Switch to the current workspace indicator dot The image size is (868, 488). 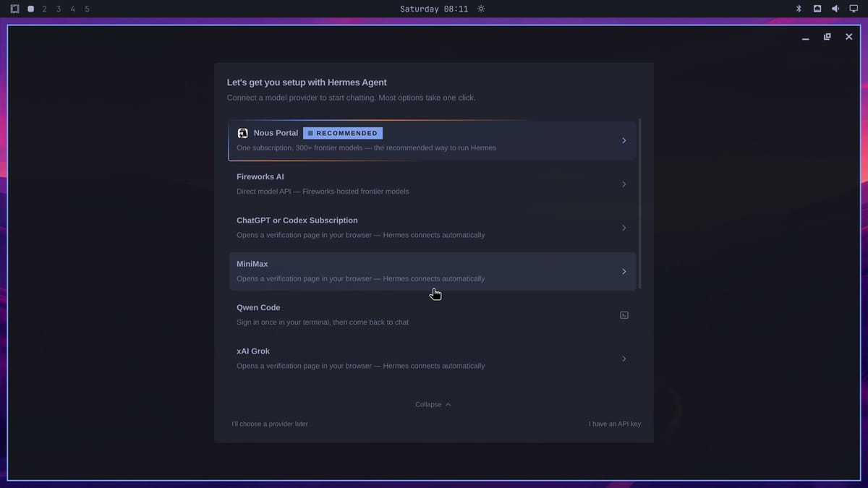coord(30,9)
